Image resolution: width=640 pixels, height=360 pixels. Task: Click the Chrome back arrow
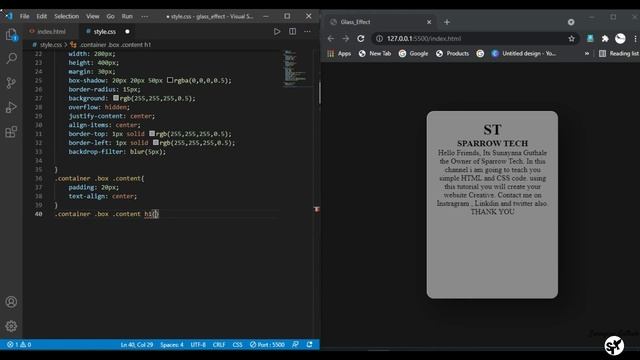331,38
